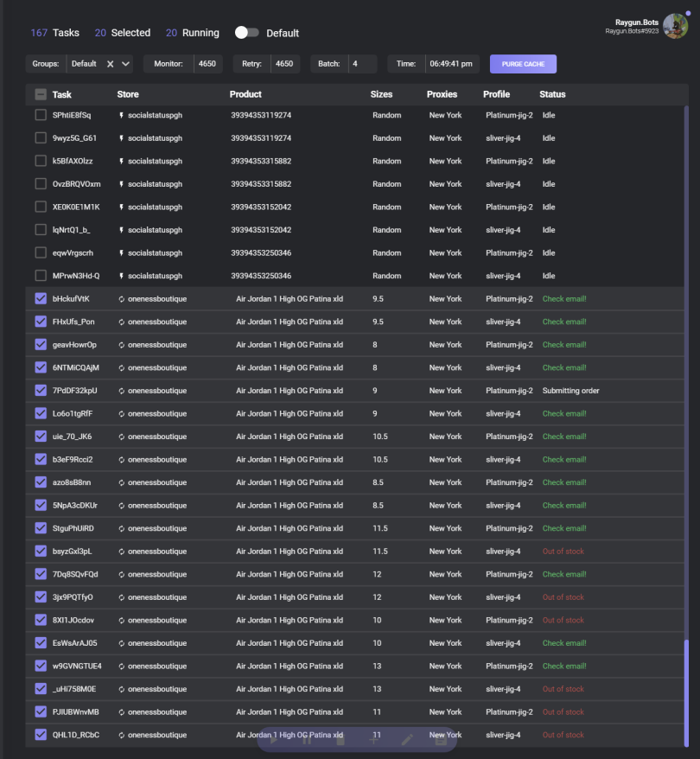
Task: Delete selected tasks with the trash icon
Action: tap(340, 740)
